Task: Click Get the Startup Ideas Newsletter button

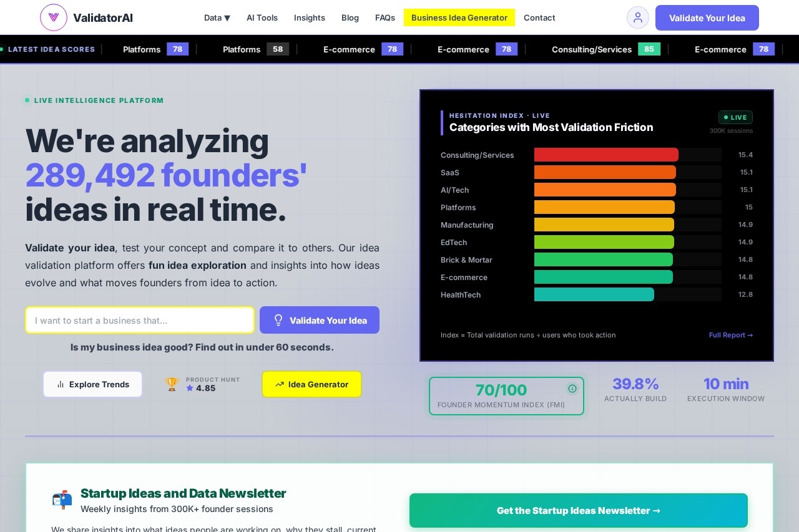Action: click(579, 510)
